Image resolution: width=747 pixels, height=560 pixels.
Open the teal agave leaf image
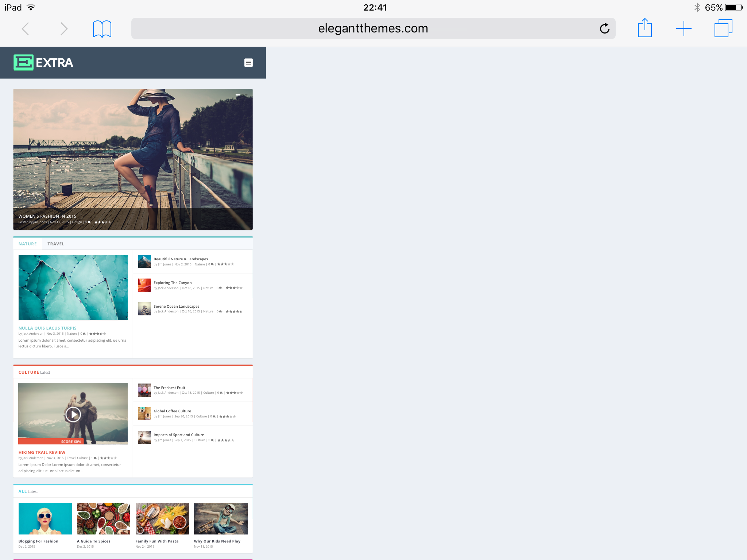(x=73, y=287)
